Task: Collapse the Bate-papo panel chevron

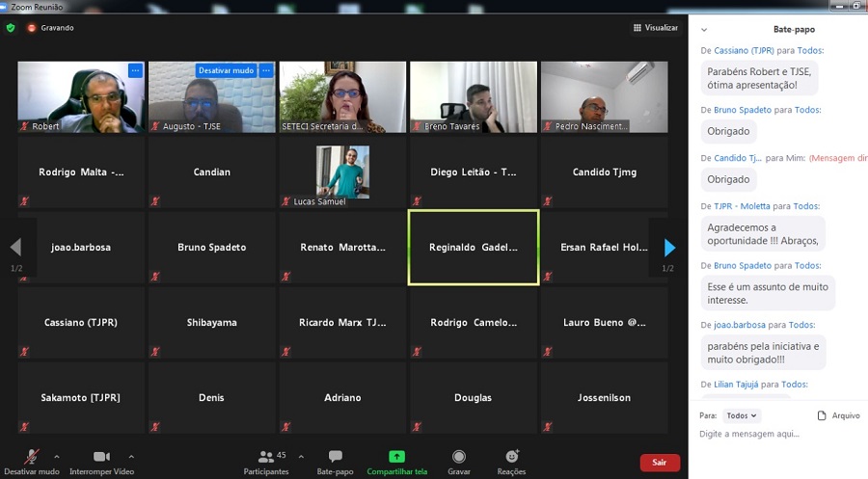Action: 704,30
